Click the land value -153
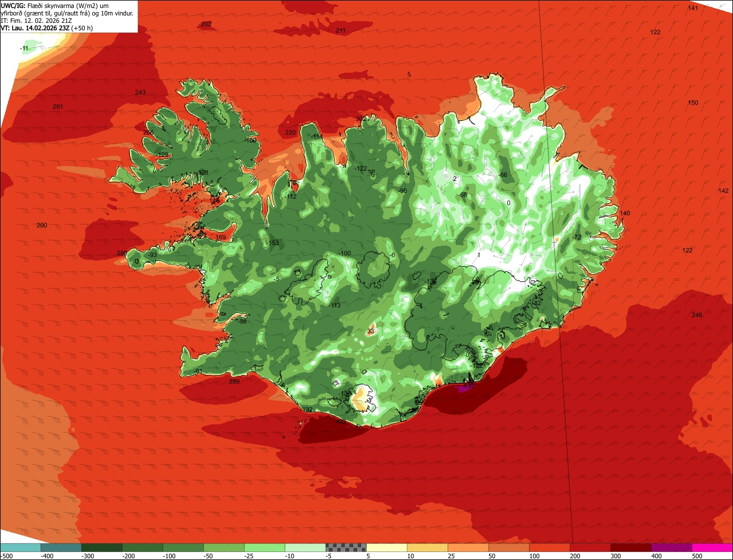 tap(273, 243)
